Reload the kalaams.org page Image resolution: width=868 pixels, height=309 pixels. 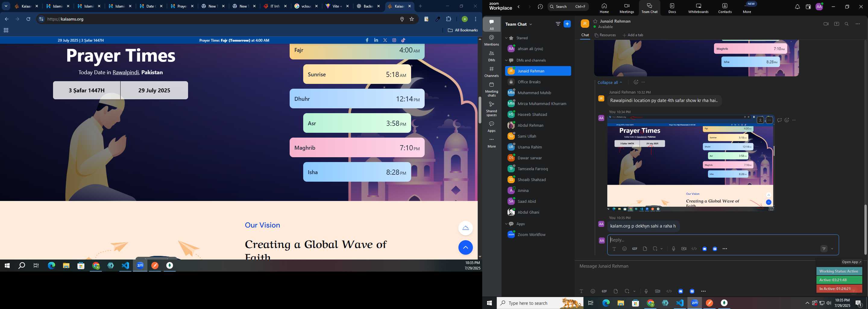click(29, 19)
